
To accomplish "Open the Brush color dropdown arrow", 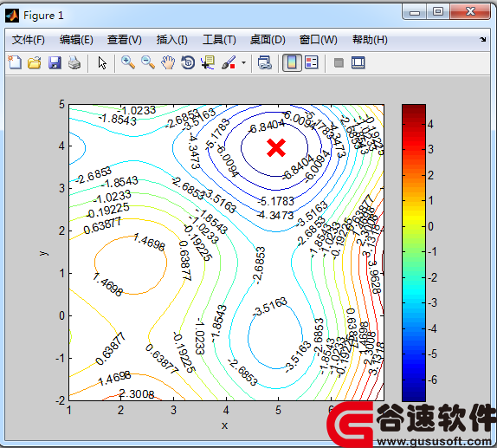I will (243, 62).
